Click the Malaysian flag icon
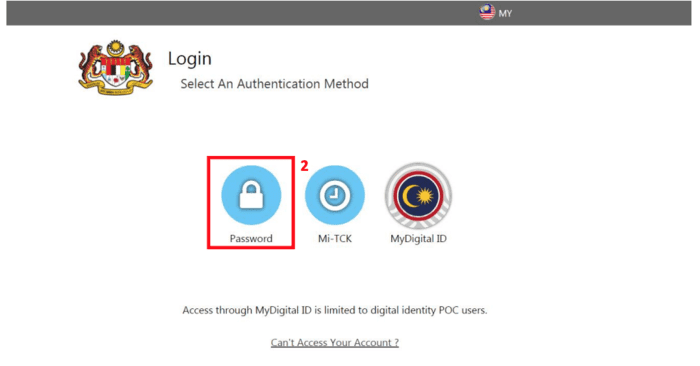 click(487, 12)
